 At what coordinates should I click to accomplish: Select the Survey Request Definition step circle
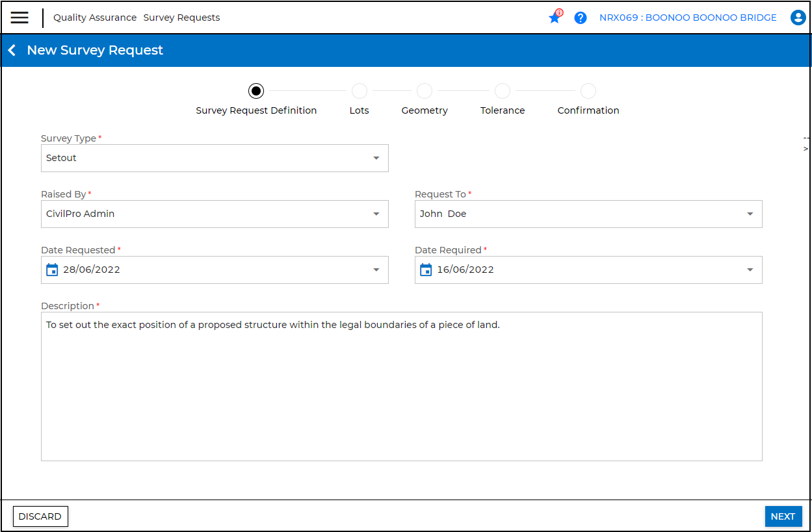[x=256, y=91]
